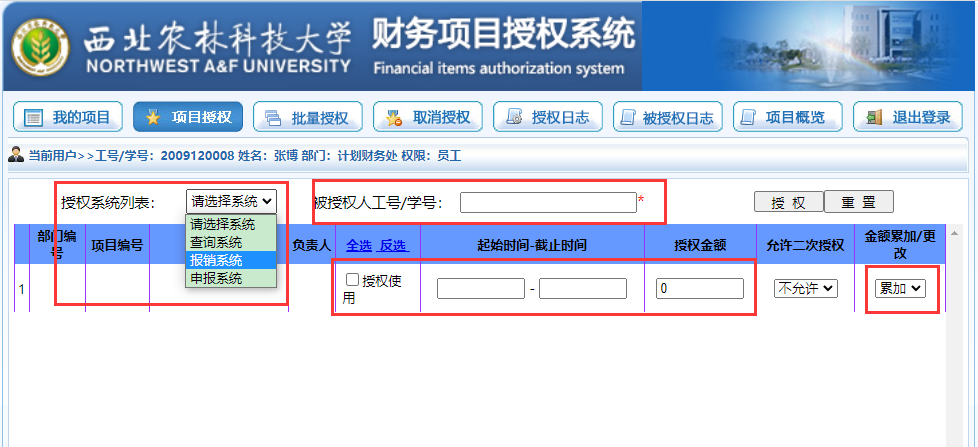978x447 pixels.
Task: Choose 查询系统 in the dropdown list
Action: coord(231,243)
